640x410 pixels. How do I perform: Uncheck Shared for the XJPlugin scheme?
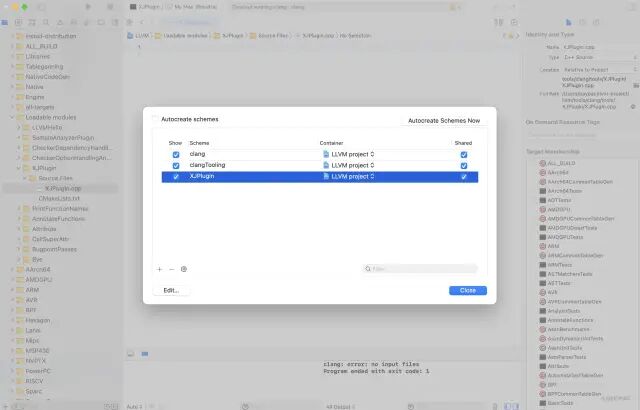click(x=464, y=177)
